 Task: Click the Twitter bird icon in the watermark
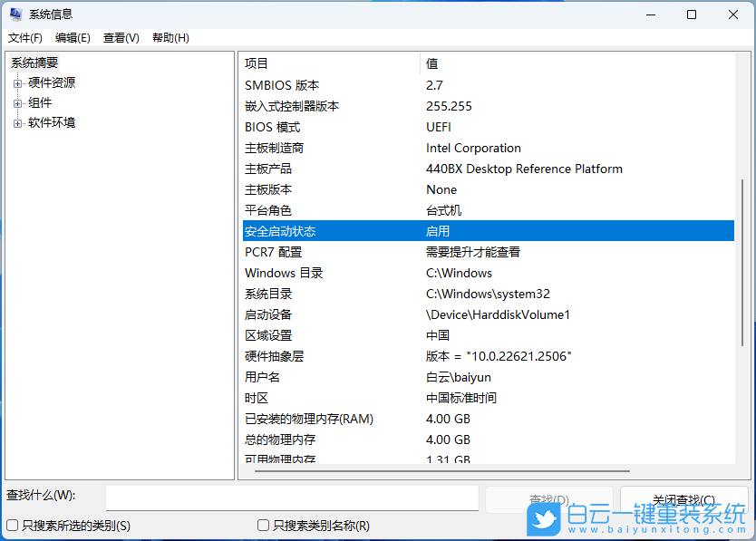pos(544,520)
